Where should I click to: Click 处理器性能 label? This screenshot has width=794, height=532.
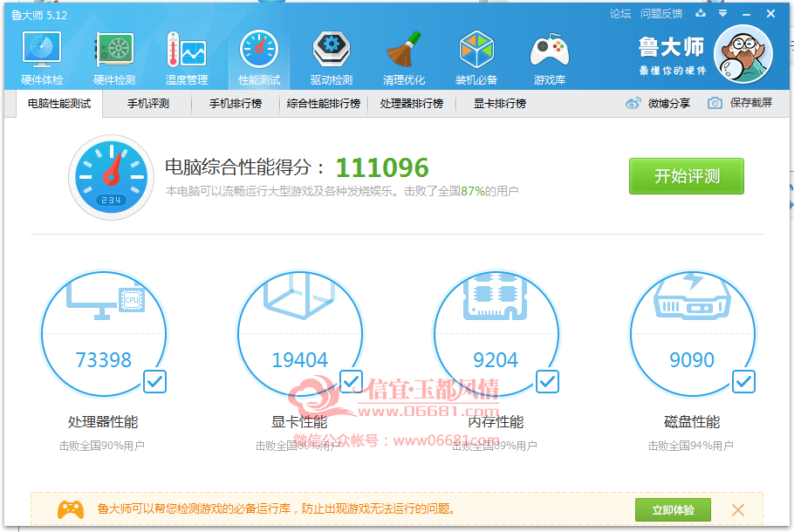(x=103, y=421)
